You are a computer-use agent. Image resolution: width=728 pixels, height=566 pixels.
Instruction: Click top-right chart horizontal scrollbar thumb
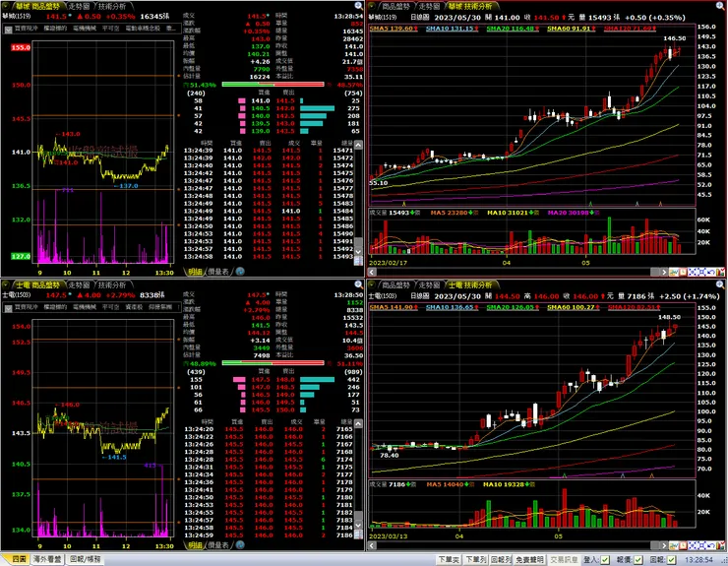[x=654, y=272]
